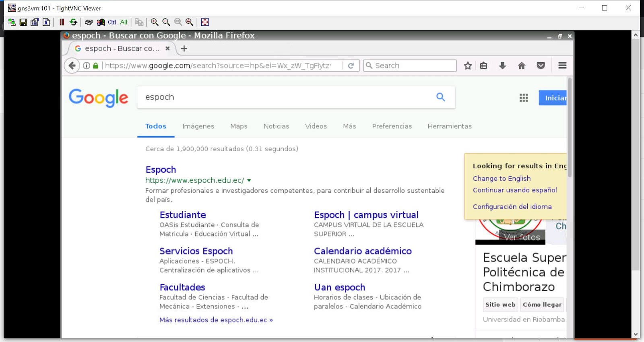Show Firefox bookmarks list
This screenshot has width=644, height=342.
[x=483, y=66]
